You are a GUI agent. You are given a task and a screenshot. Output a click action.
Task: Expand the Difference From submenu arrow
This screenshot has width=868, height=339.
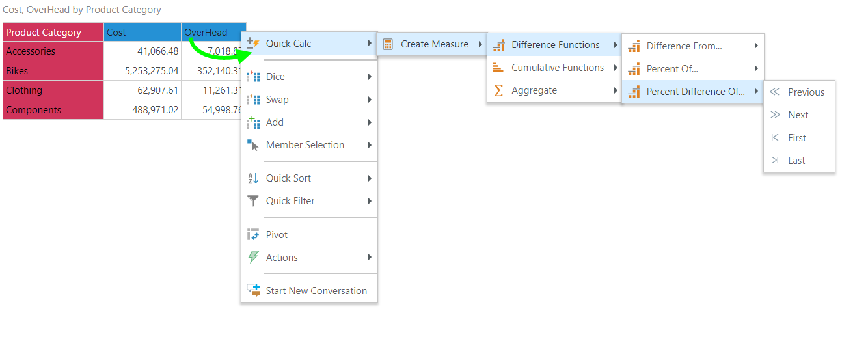(x=756, y=46)
